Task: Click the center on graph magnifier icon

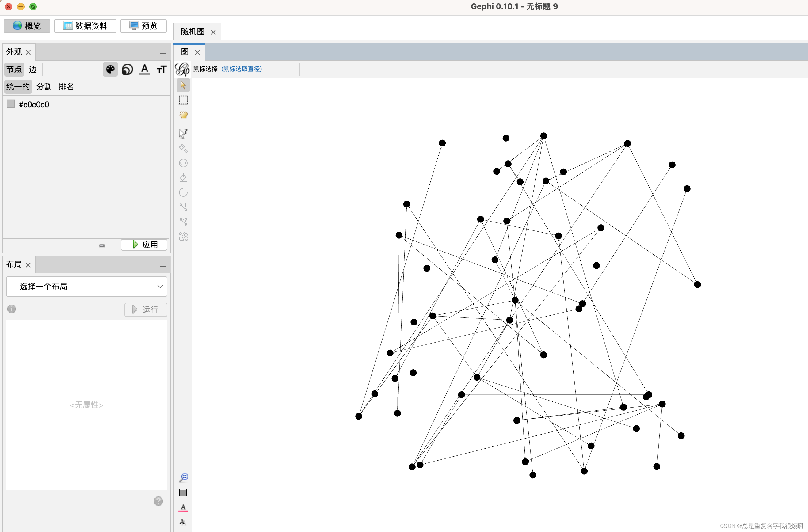Action: click(183, 477)
